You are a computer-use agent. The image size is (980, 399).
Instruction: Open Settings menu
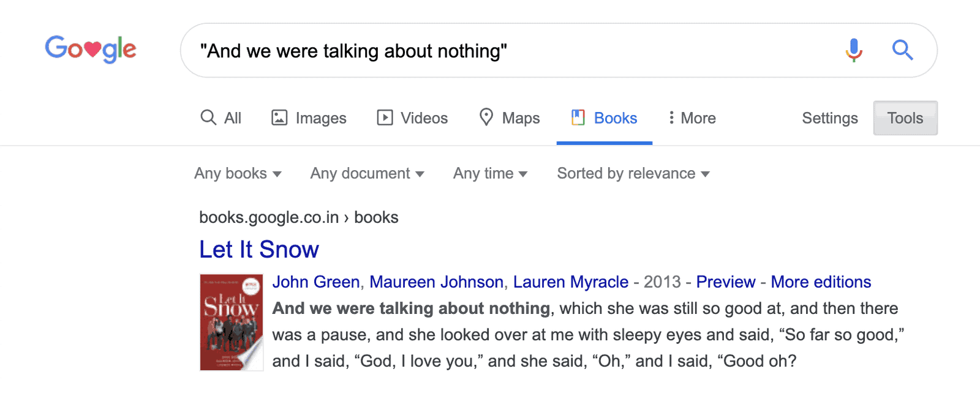coord(829,118)
